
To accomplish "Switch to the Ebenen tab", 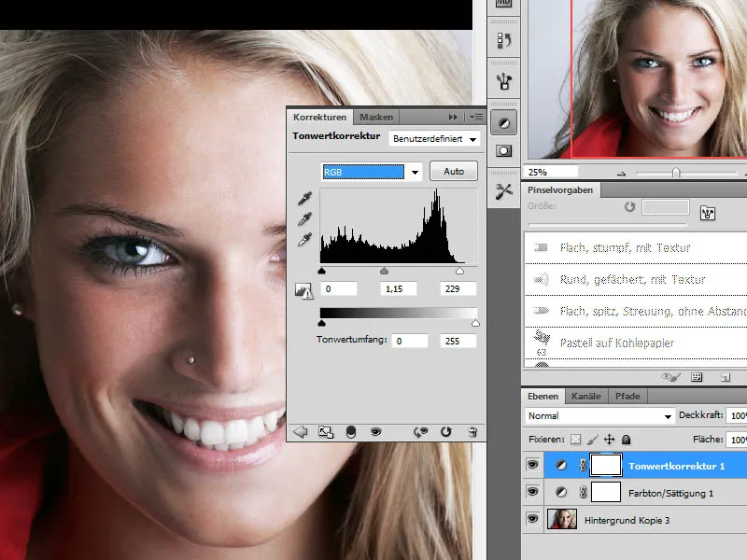I will (543, 396).
